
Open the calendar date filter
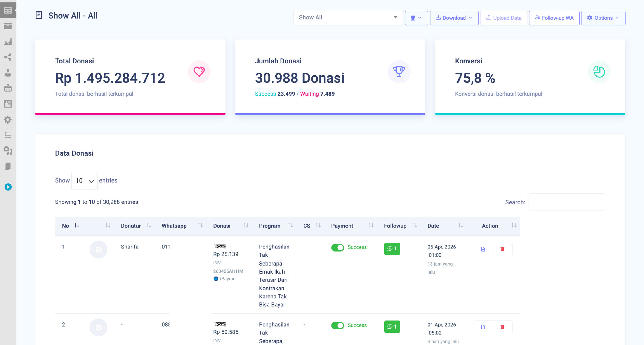point(416,18)
